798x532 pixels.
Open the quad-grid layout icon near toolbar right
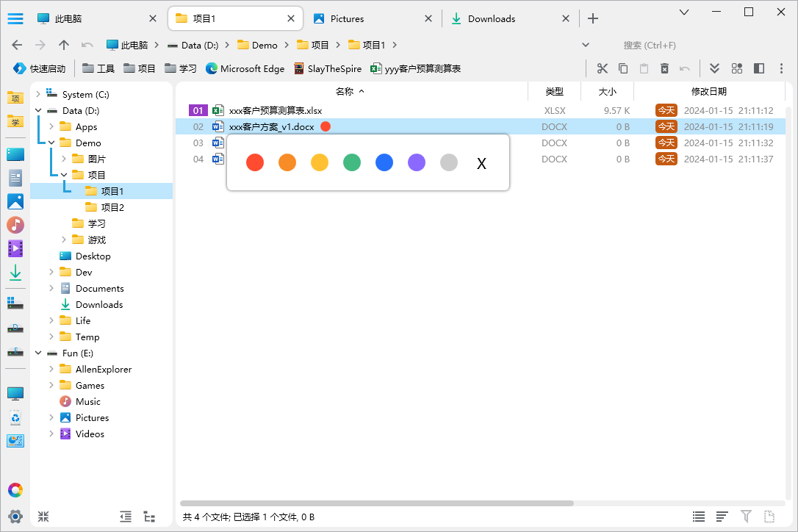point(736,68)
